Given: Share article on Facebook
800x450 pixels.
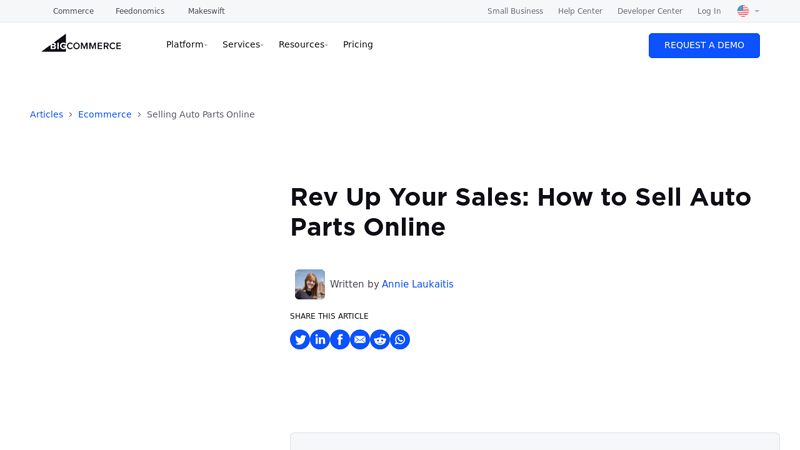Looking at the screenshot, I should coord(340,340).
